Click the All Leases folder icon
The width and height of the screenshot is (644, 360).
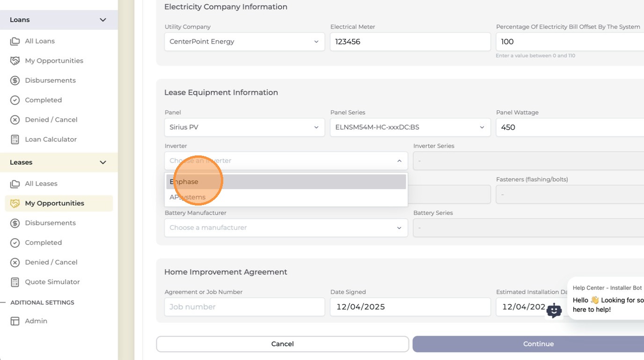coord(15,184)
